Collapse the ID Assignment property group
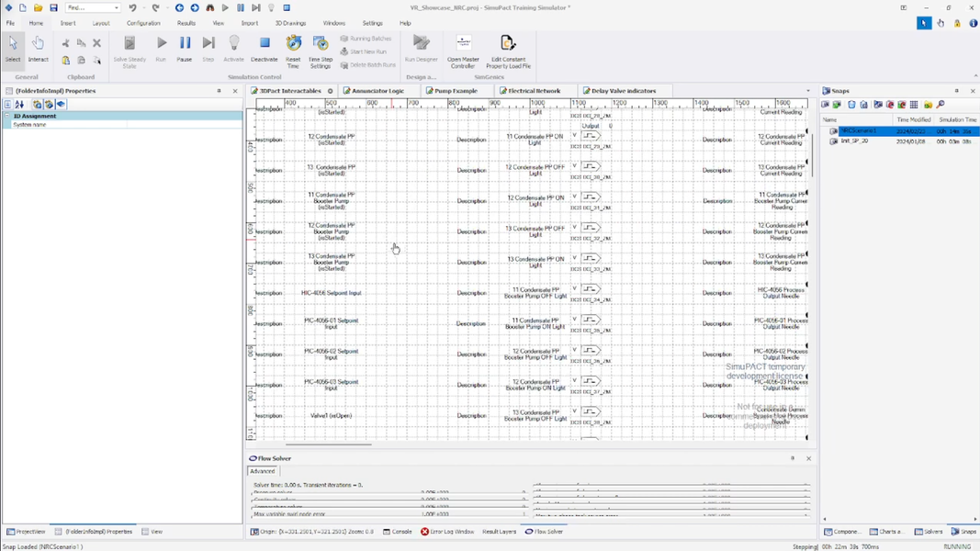This screenshot has height=551, width=980. tap(7, 117)
